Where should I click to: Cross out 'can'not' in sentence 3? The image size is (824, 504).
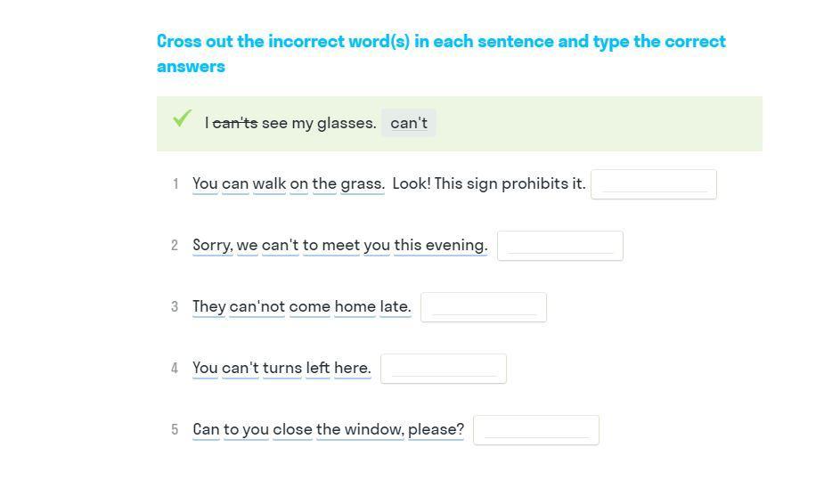coord(257,307)
